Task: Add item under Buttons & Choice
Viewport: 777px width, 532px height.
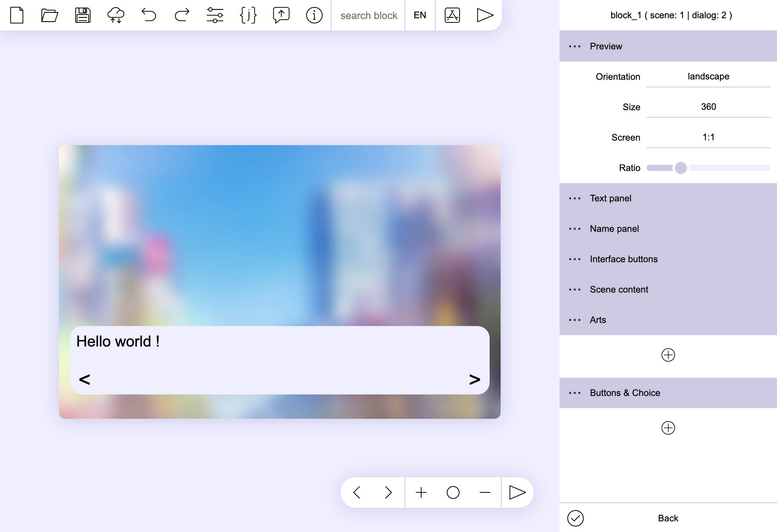Action: (x=668, y=428)
